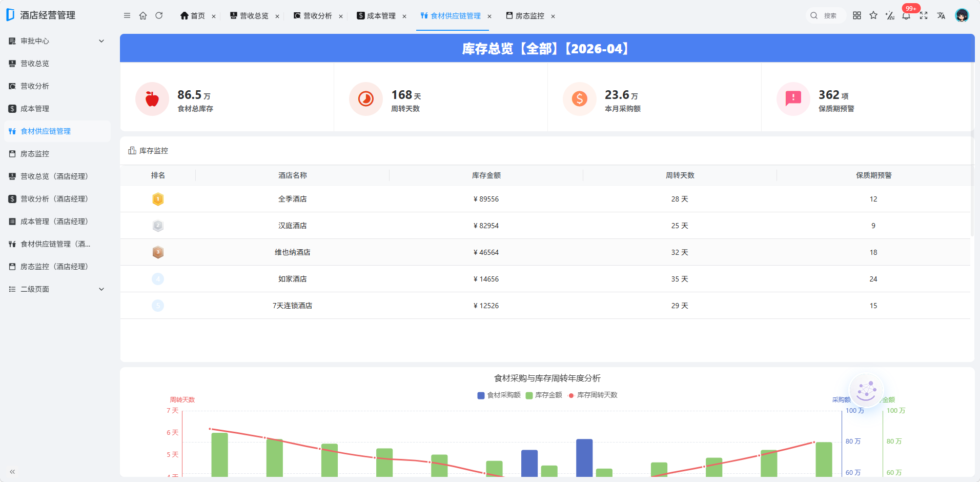Screen dimensions: 980x482
Task: Switch to the 营收总览 tab
Action: [x=249, y=16]
